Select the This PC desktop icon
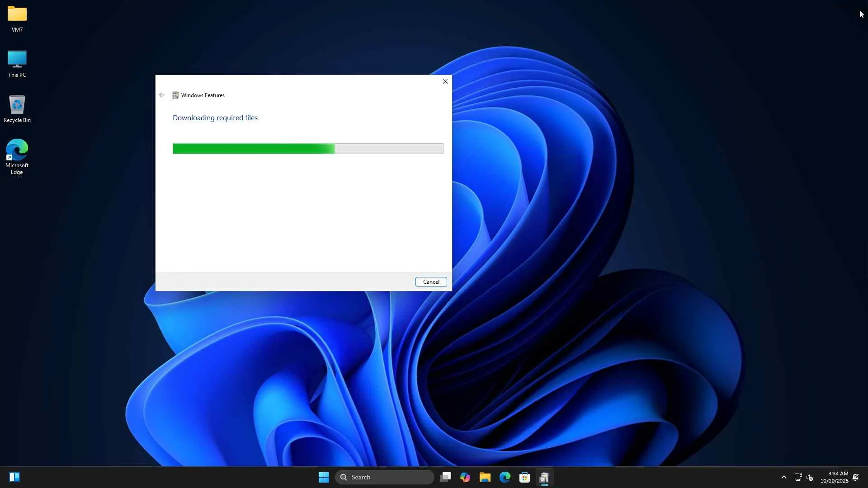The width and height of the screenshot is (868, 488). pyautogui.click(x=17, y=64)
